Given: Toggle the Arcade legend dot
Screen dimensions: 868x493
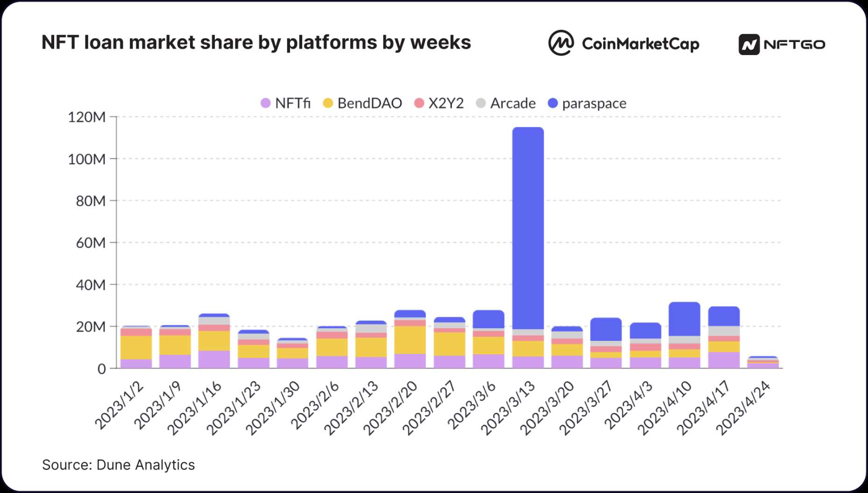Looking at the screenshot, I should click(x=480, y=103).
